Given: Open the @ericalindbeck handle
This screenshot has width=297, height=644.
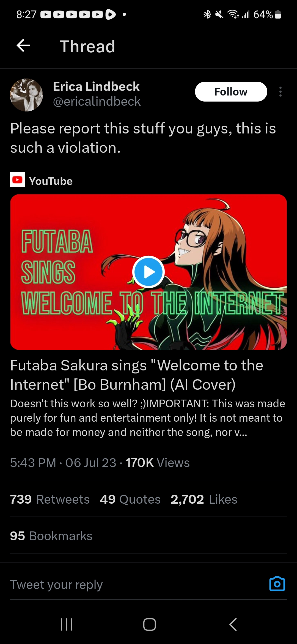Looking at the screenshot, I should pyautogui.click(x=97, y=102).
